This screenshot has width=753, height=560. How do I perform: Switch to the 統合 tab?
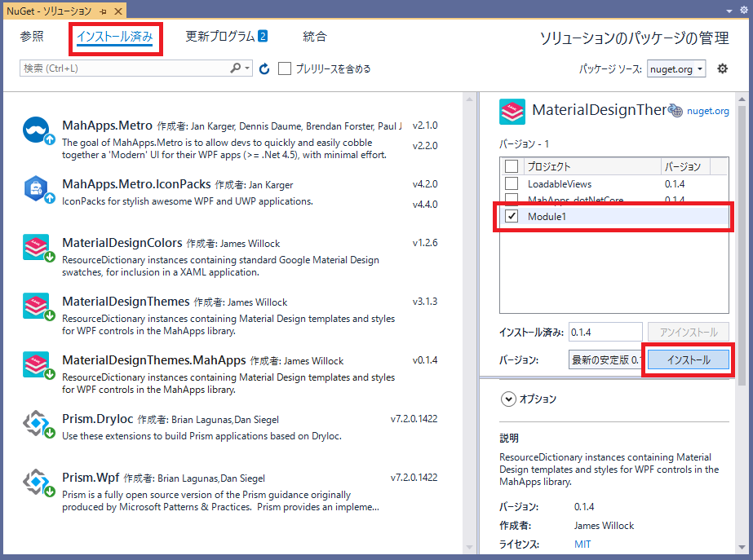click(315, 37)
